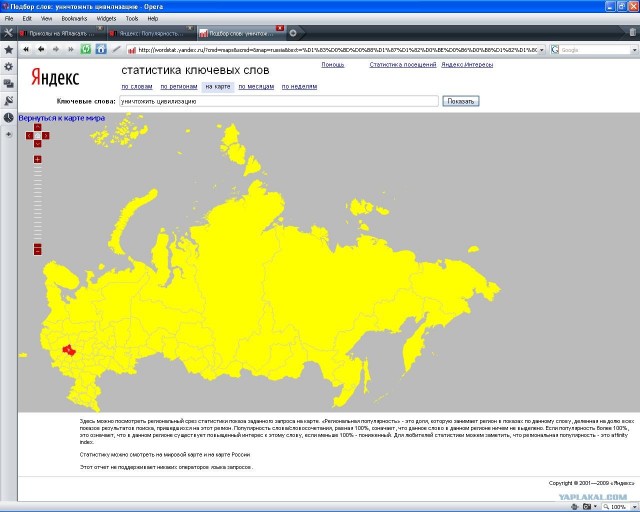
Task: Open the 'по месяцам' link
Action: pyautogui.click(x=256, y=87)
